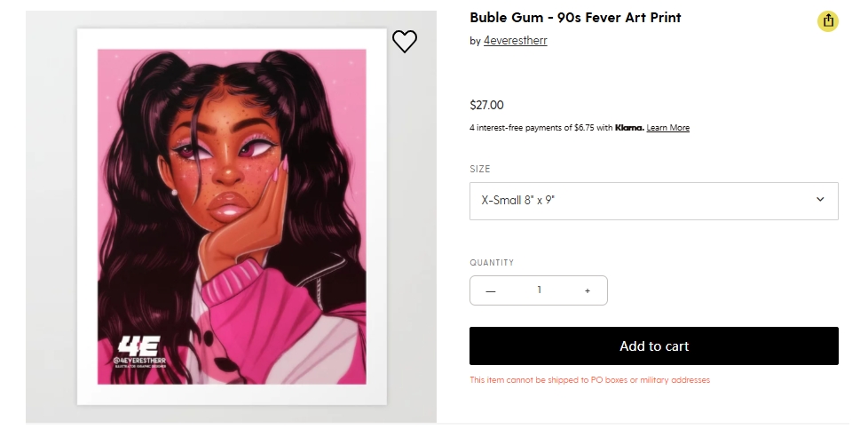Viewport: 868px width, 429px height.
Task: Click the PO boxes shipping notice
Action: tap(589, 380)
